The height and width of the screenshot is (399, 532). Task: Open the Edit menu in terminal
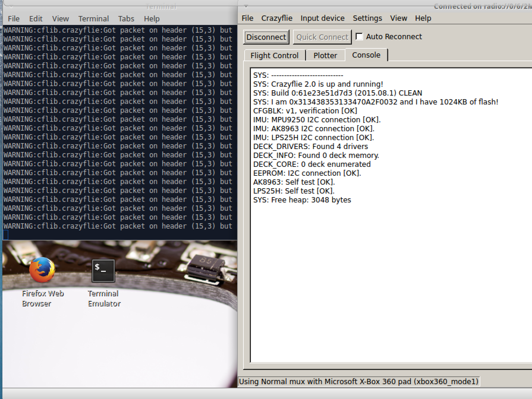point(36,19)
